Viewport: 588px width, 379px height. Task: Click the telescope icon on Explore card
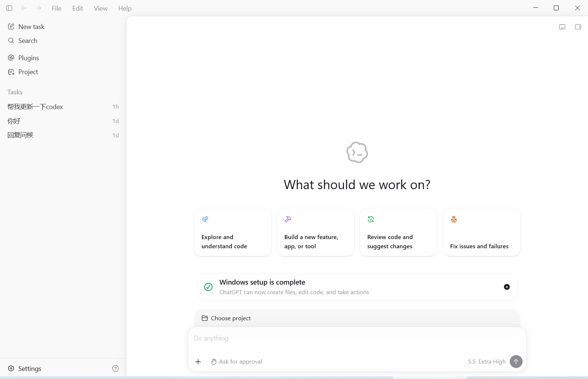205,219
